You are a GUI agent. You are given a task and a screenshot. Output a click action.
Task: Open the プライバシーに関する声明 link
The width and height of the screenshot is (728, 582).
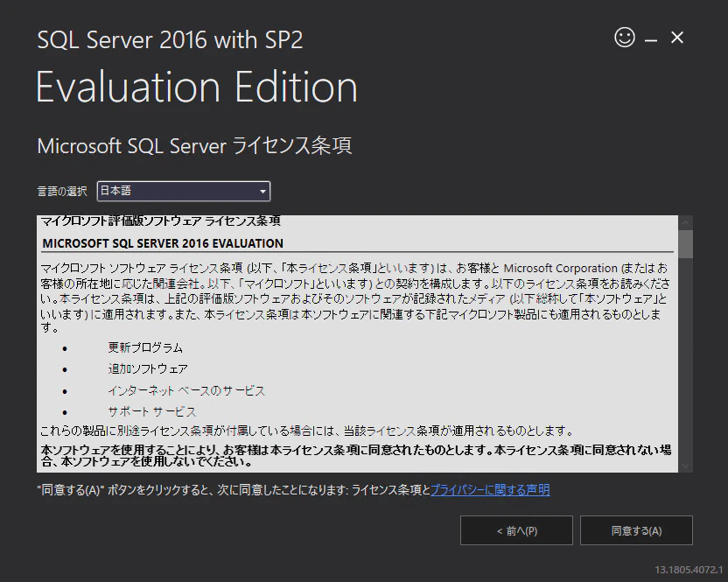490,490
